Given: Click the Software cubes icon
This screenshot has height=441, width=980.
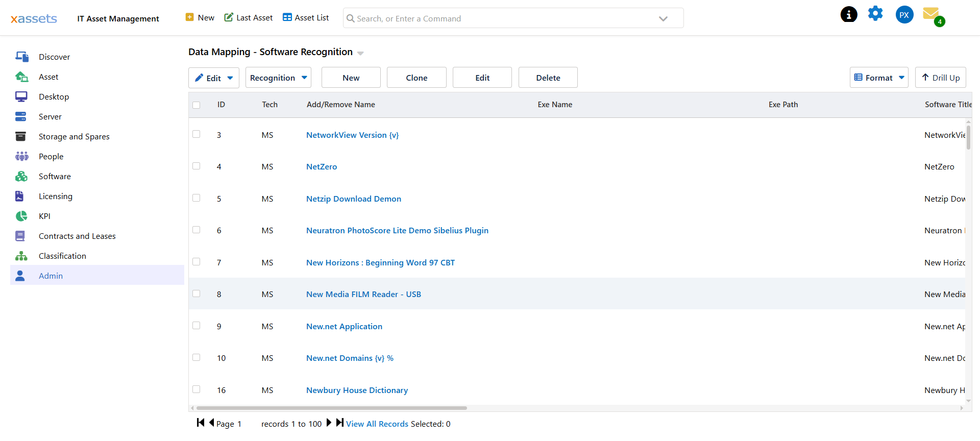Looking at the screenshot, I should pos(21,176).
